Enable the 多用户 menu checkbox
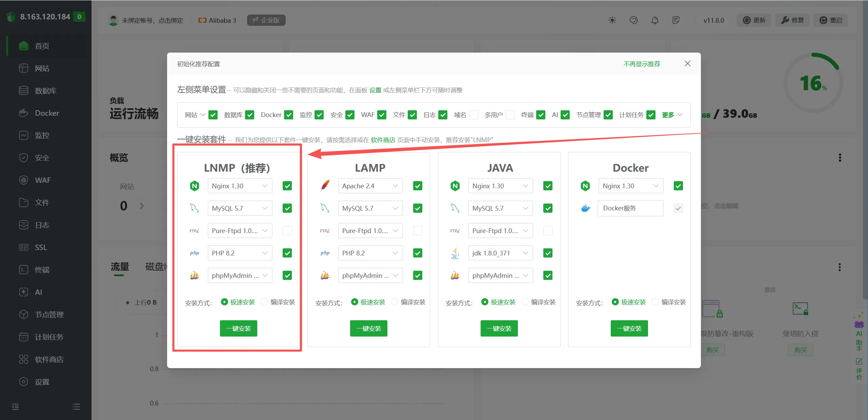This screenshot has width=868, height=420. [510, 115]
